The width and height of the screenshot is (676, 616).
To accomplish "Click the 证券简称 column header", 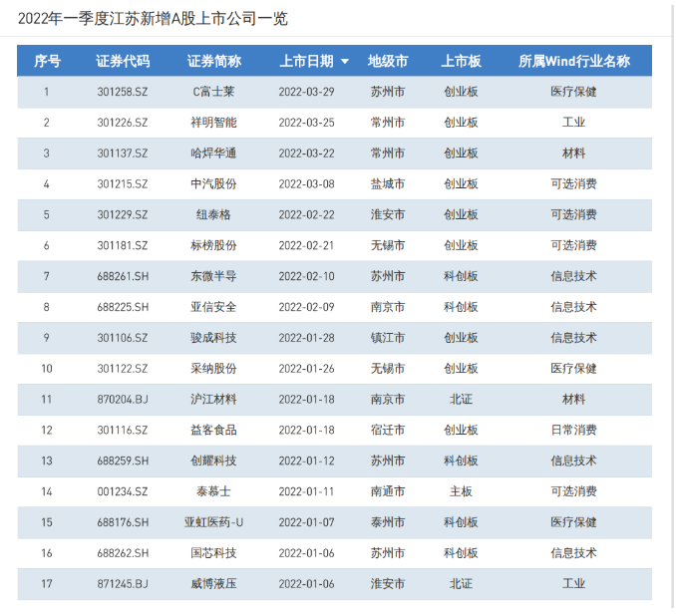I will click(x=213, y=61).
